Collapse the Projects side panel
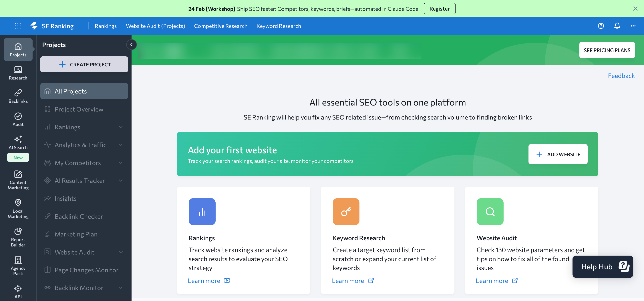 tap(131, 45)
